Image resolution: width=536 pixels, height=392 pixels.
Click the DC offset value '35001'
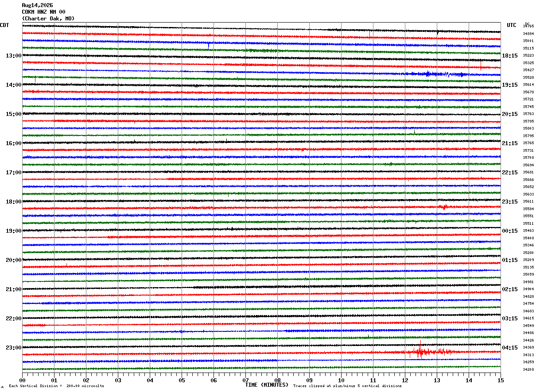tap(528, 41)
